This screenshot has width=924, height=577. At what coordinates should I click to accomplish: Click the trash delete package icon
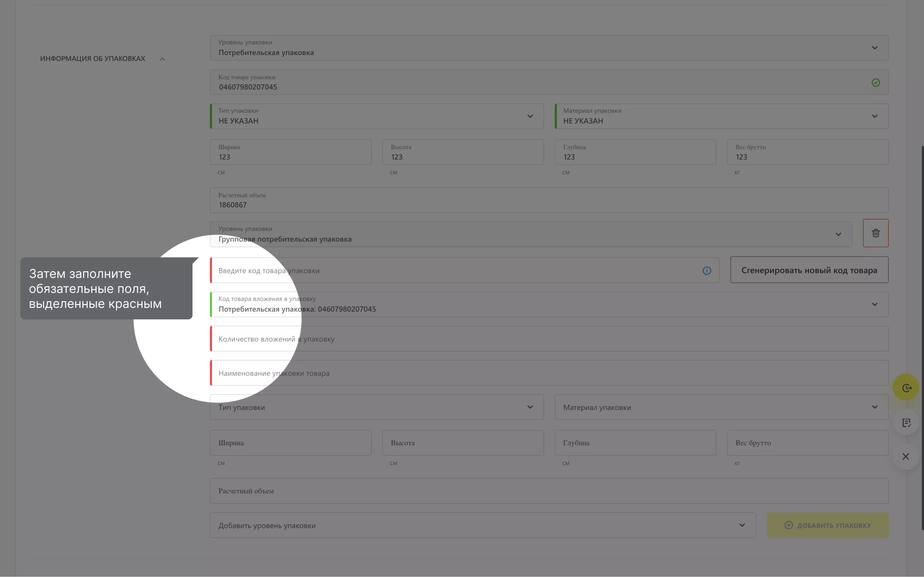876,233
